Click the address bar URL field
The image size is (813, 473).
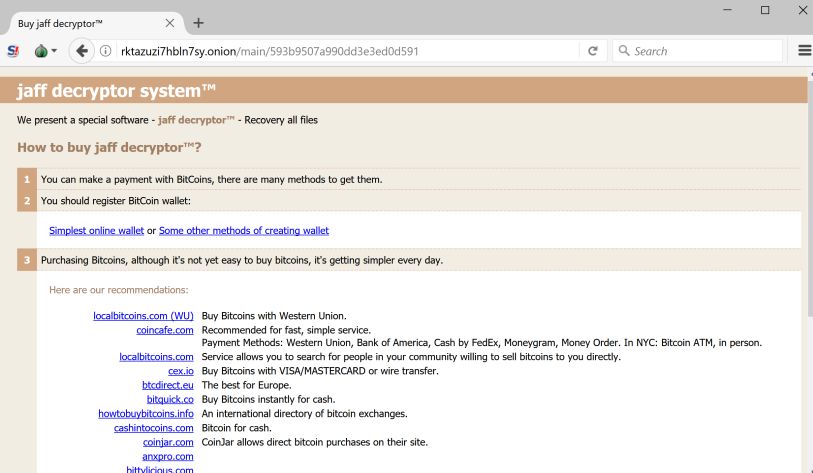(x=347, y=51)
